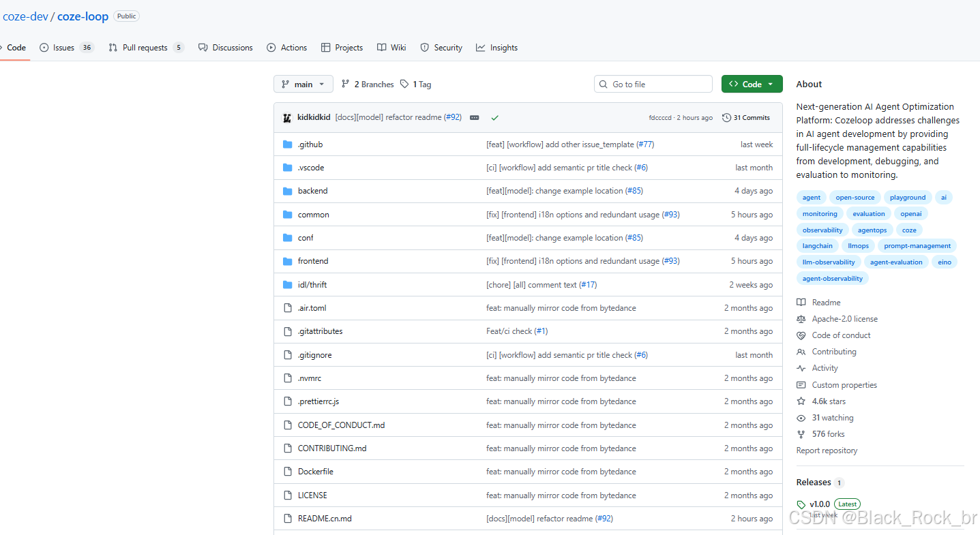Click the .gitignore file icon
980x535 pixels.
pos(288,355)
